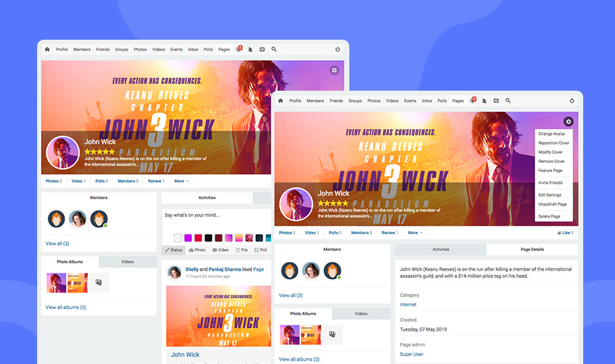Open the mail envelope icon in the right window
Viewport: 615px width, 364px height.
pyautogui.click(x=496, y=101)
